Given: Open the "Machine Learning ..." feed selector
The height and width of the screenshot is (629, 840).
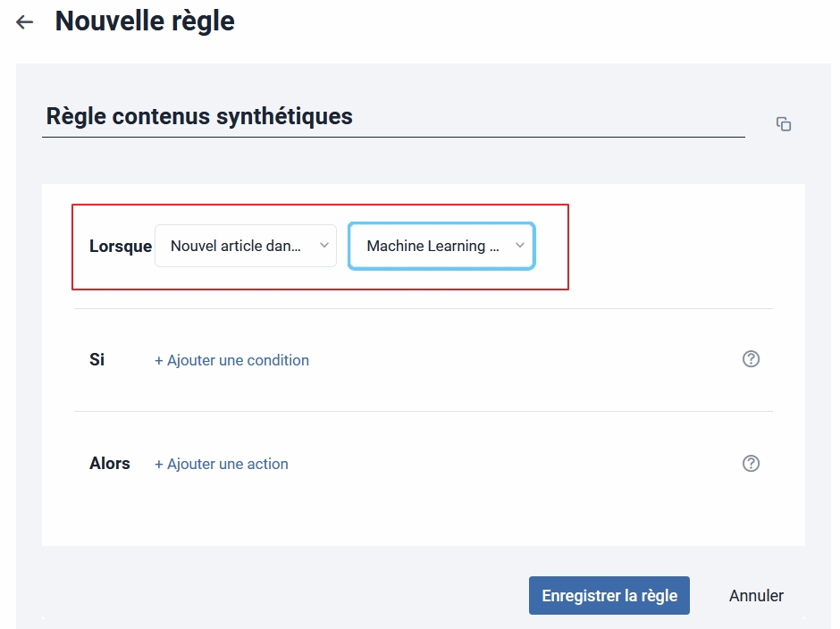Looking at the screenshot, I should 441,246.
